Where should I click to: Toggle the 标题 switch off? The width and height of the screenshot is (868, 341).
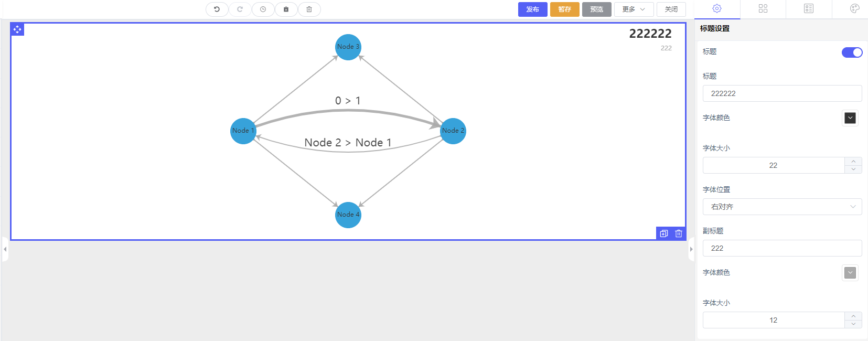[852, 52]
